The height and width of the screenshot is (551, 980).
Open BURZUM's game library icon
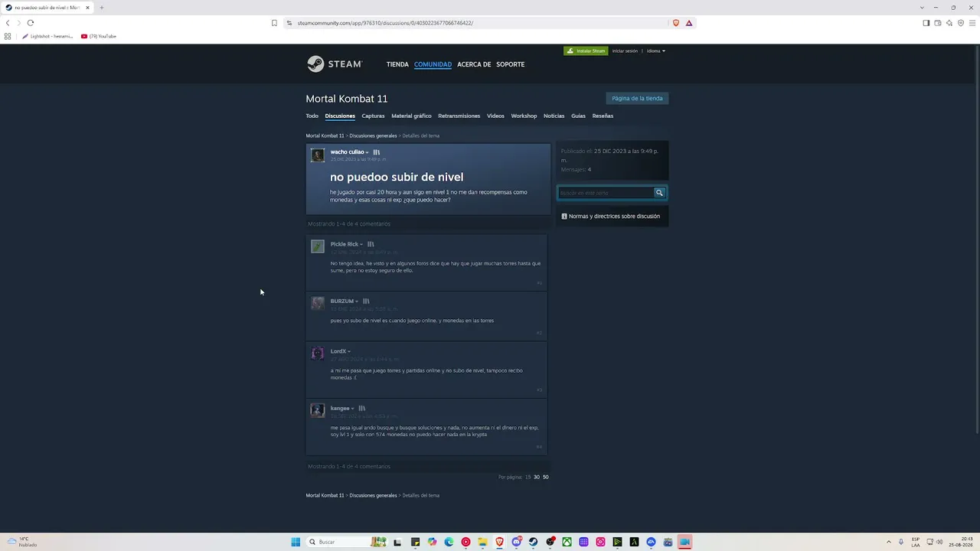(366, 301)
